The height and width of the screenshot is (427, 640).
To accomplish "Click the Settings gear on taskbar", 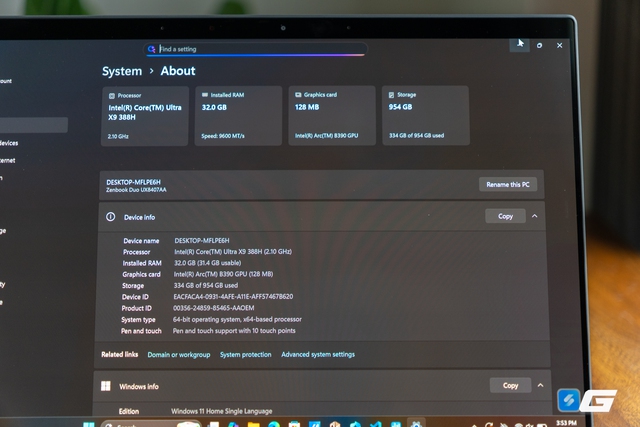I will [x=416, y=424].
